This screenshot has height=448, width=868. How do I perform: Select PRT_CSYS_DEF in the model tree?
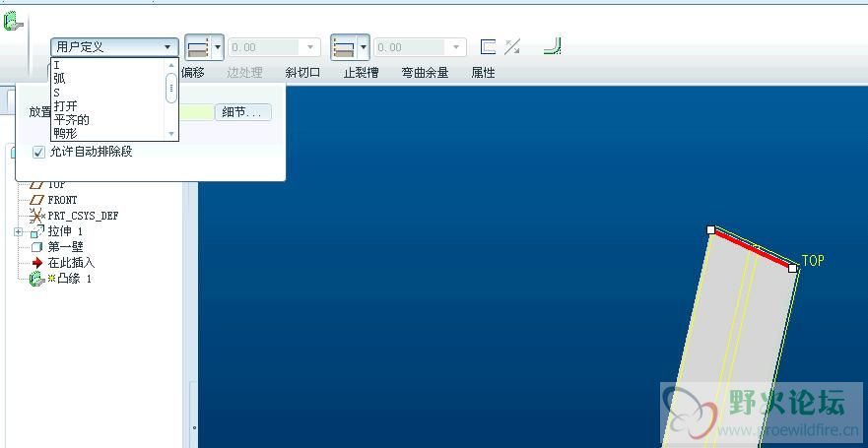pos(83,216)
